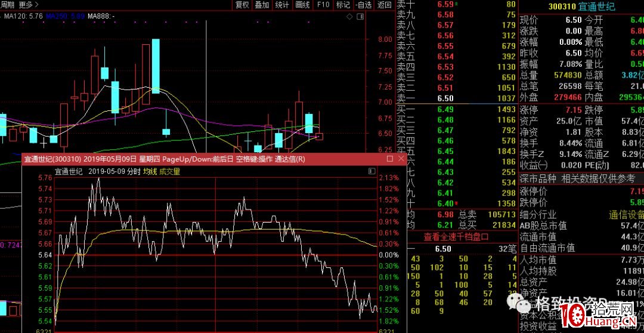Click the last red candlestick on K-line chart

pyautogui.click(x=318, y=135)
